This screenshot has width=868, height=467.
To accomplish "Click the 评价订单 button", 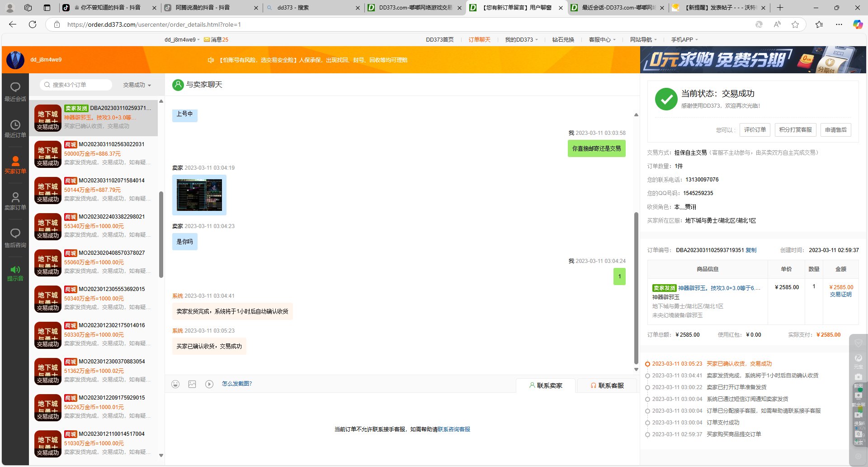I will point(755,130).
